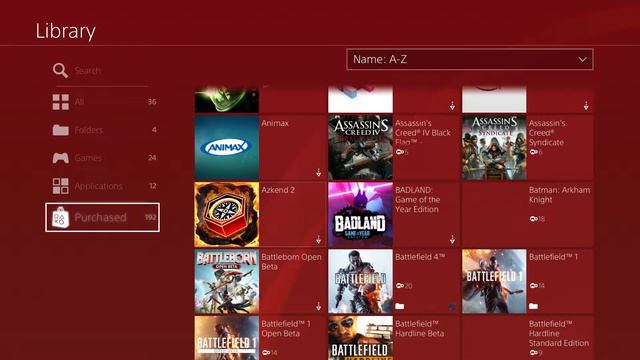Select Battlefield 1 Open Beta thumbnail

click(x=227, y=338)
